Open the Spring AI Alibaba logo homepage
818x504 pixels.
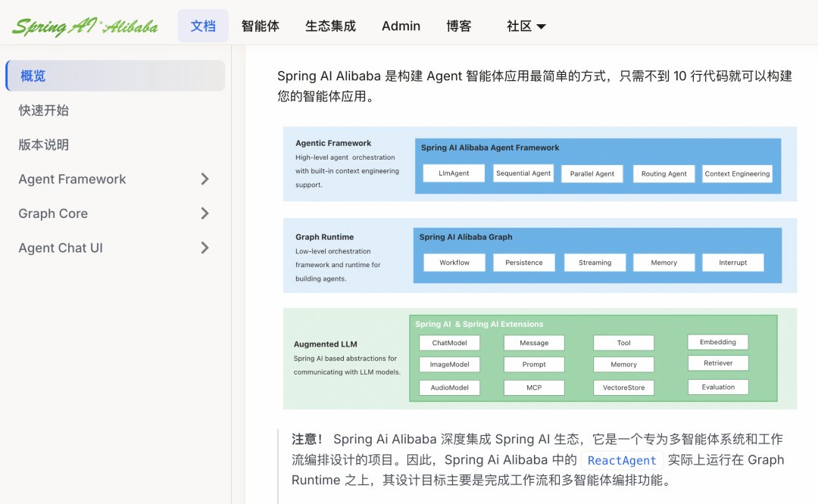click(x=85, y=26)
